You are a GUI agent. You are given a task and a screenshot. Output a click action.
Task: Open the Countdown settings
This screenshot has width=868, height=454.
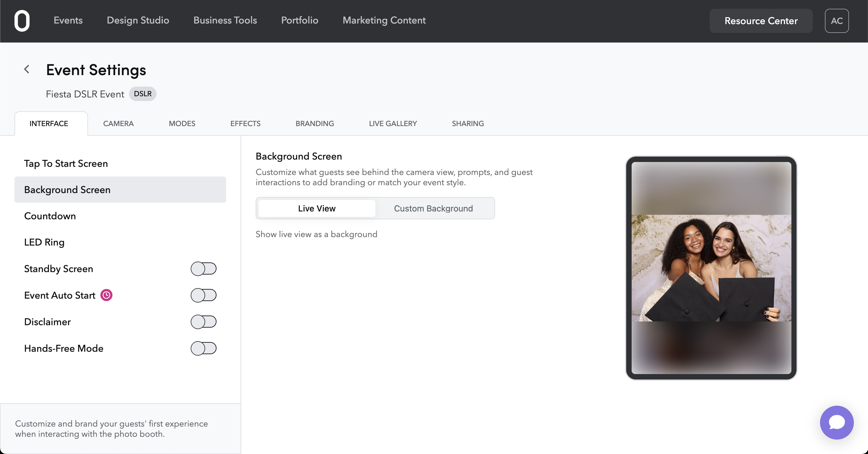click(x=120, y=216)
